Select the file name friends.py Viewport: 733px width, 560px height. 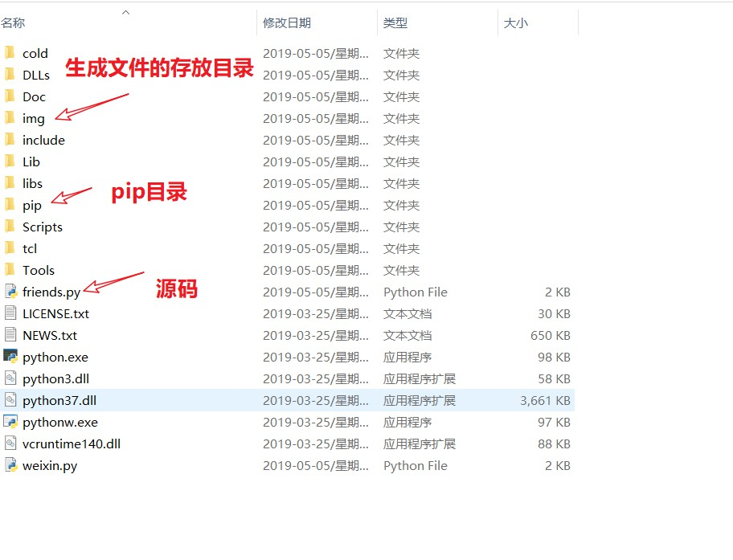(x=51, y=292)
